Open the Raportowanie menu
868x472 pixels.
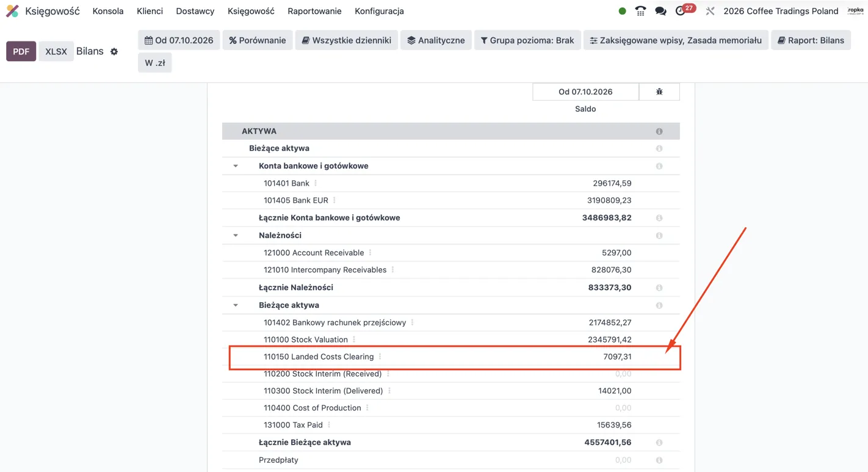coord(314,11)
